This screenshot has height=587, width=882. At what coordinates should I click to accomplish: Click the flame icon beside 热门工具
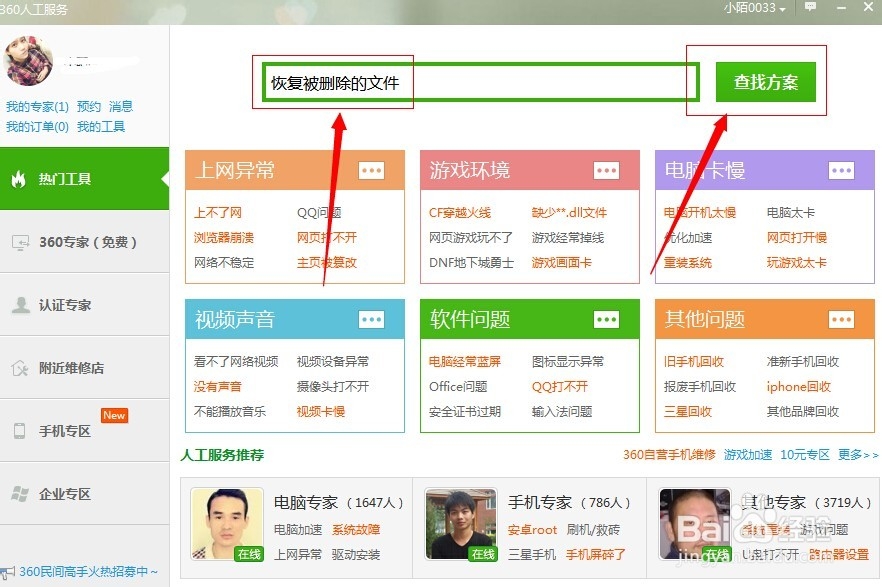click(x=19, y=179)
